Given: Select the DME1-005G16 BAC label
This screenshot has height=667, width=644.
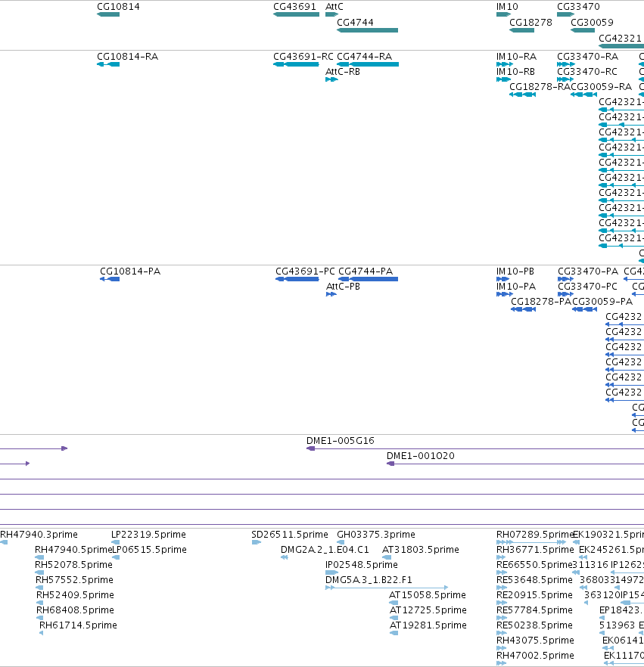Looking at the screenshot, I should point(341,441).
